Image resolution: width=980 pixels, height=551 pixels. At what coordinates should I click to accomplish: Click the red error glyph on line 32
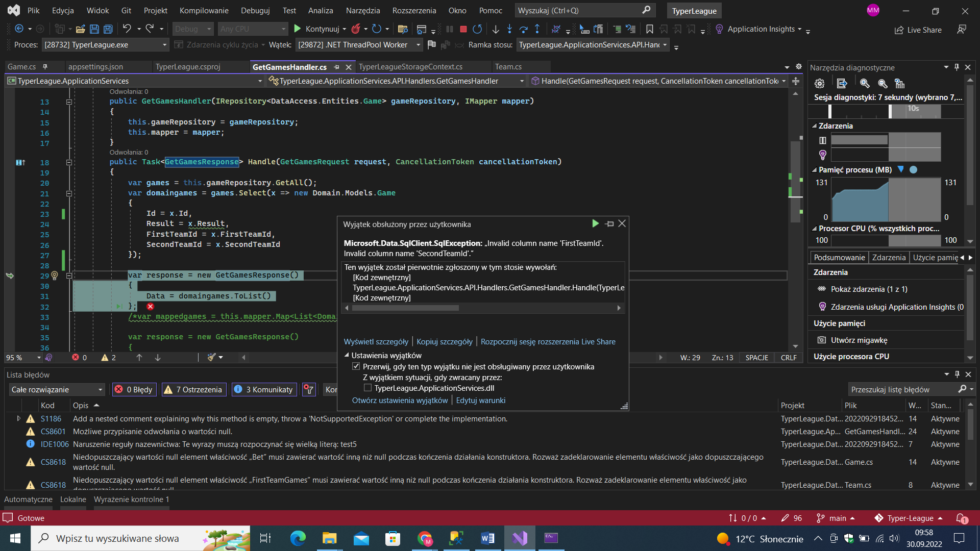[x=150, y=307]
